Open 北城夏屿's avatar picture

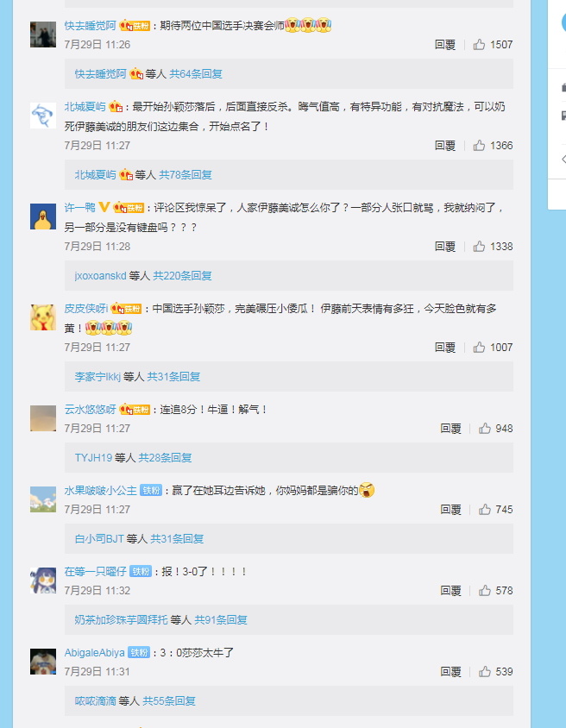tap(43, 115)
